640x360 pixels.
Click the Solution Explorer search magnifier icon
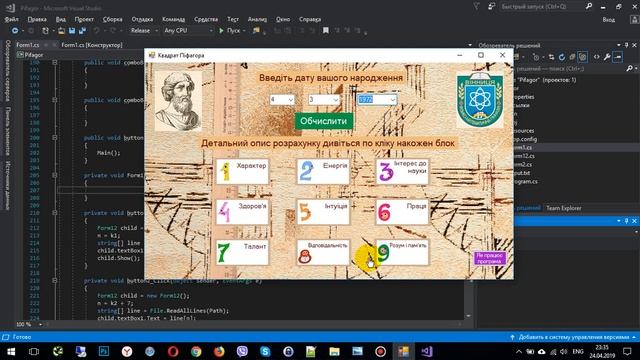click(x=629, y=69)
